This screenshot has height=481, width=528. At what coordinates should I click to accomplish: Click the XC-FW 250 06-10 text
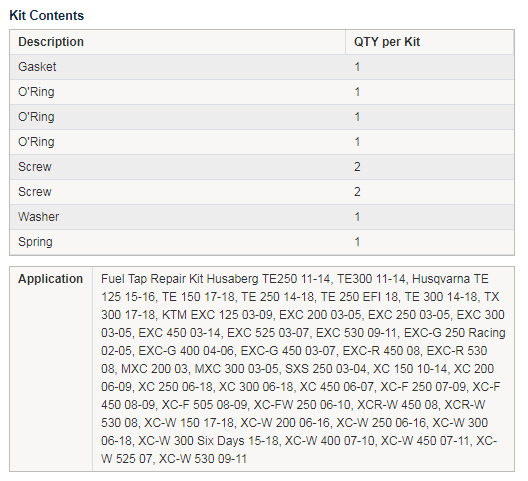(302, 405)
